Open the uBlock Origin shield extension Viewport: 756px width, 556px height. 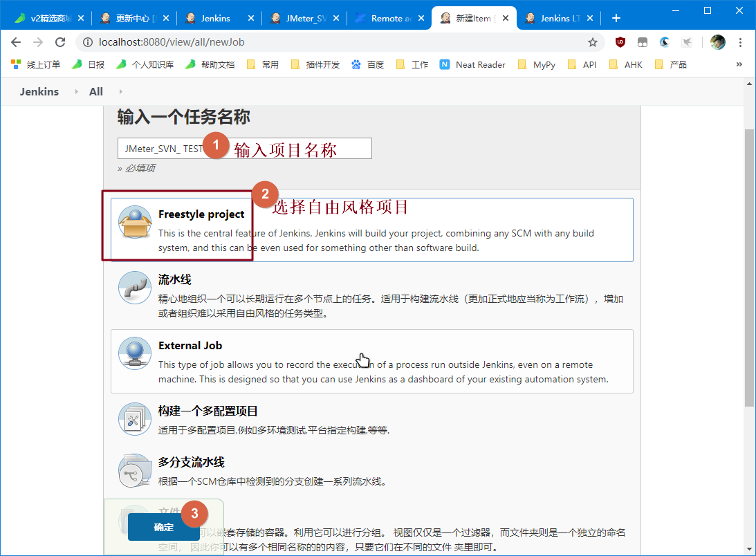point(620,42)
